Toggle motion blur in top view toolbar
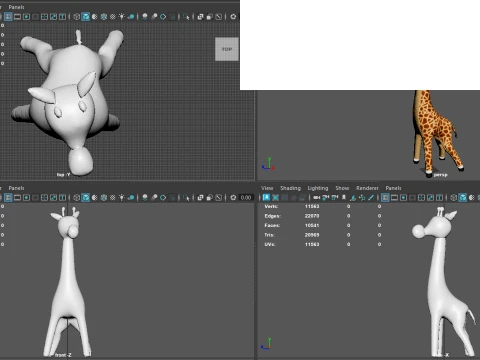The image size is (480, 360). pyautogui.click(x=154, y=17)
